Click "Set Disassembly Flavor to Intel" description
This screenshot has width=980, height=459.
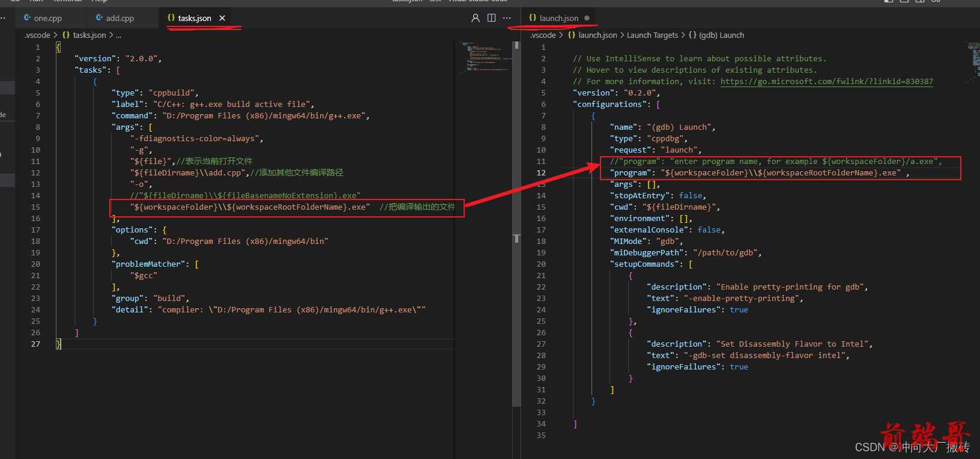coord(760,344)
